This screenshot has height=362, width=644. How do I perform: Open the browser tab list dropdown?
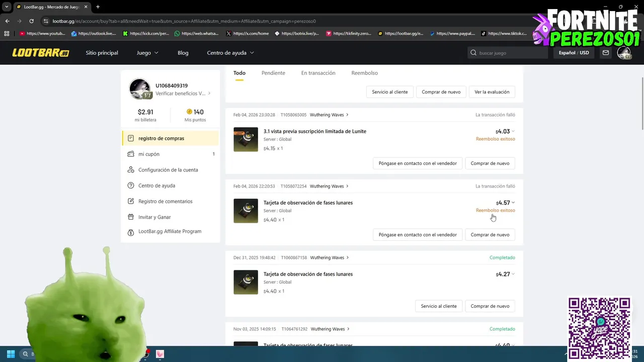7,7
